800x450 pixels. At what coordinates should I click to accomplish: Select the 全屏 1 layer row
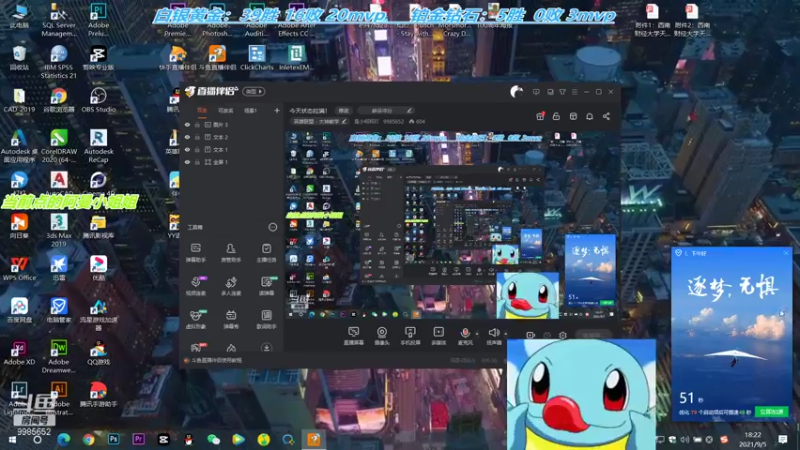tap(232, 162)
